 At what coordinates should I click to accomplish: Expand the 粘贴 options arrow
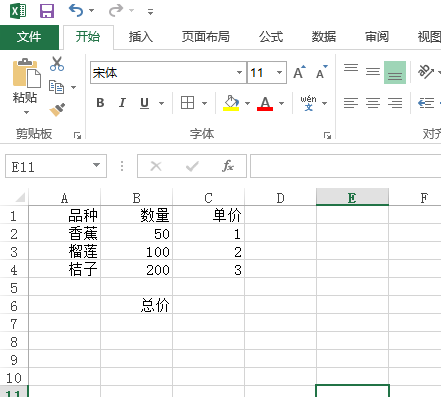pyautogui.click(x=26, y=112)
